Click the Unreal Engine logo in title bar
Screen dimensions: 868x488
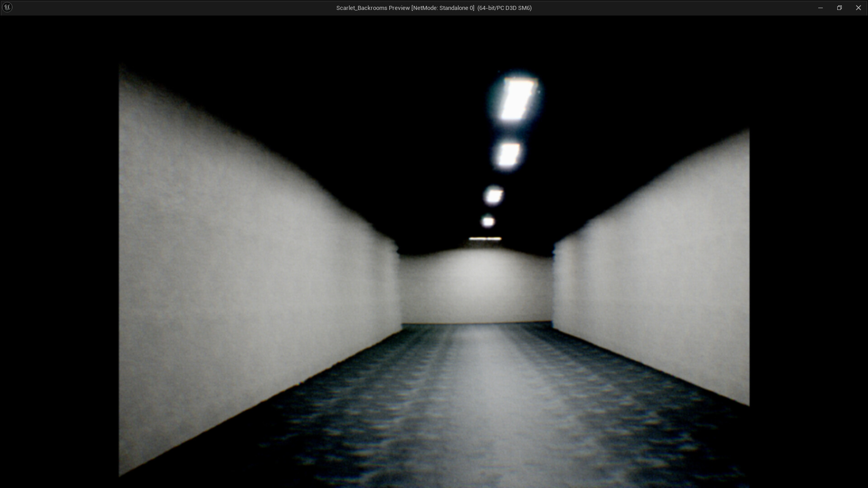7,7
